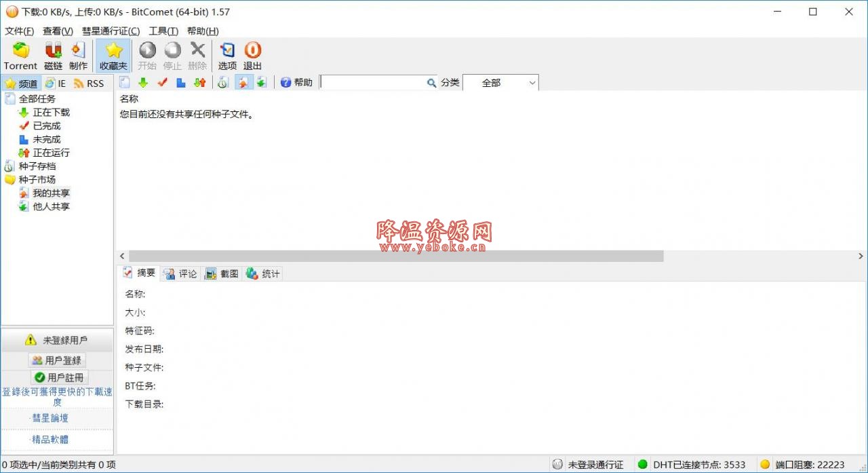Image resolution: width=868 pixels, height=473 pixels.
Task: Select 种子市场 in the sidebar tree
Action: coord(37,180)
